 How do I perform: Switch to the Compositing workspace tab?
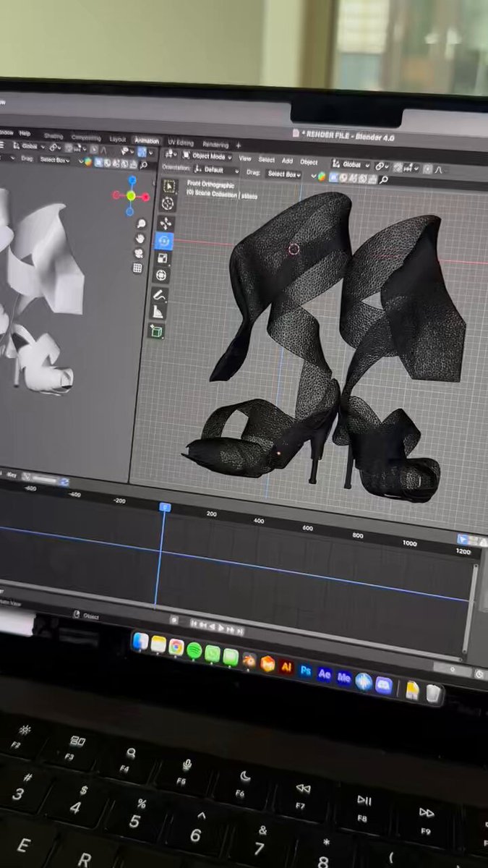[86, 137]
